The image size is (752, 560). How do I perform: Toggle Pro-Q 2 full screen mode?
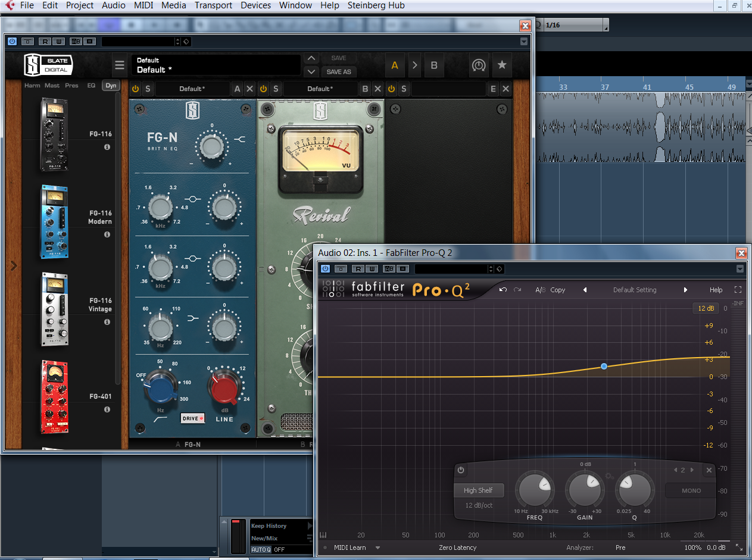[738, 290]
